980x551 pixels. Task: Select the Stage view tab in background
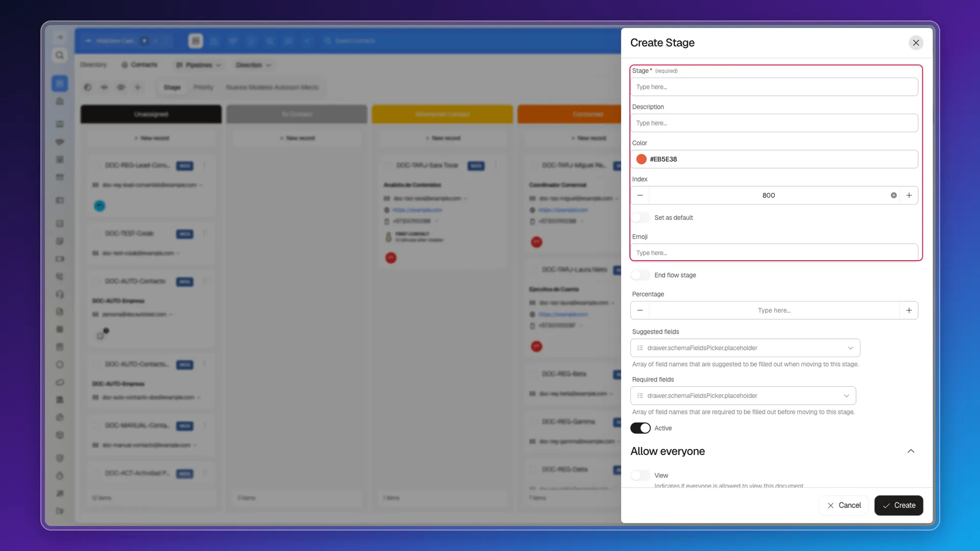172,87
